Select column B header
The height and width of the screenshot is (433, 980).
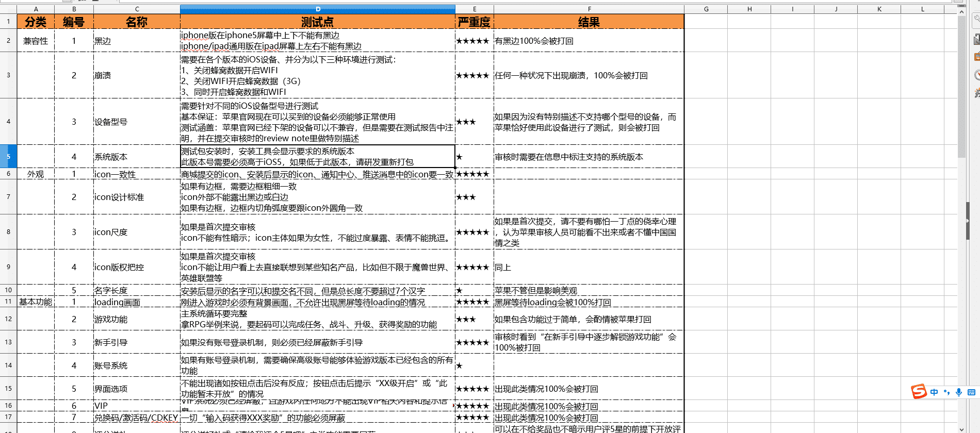click(74, 9)
